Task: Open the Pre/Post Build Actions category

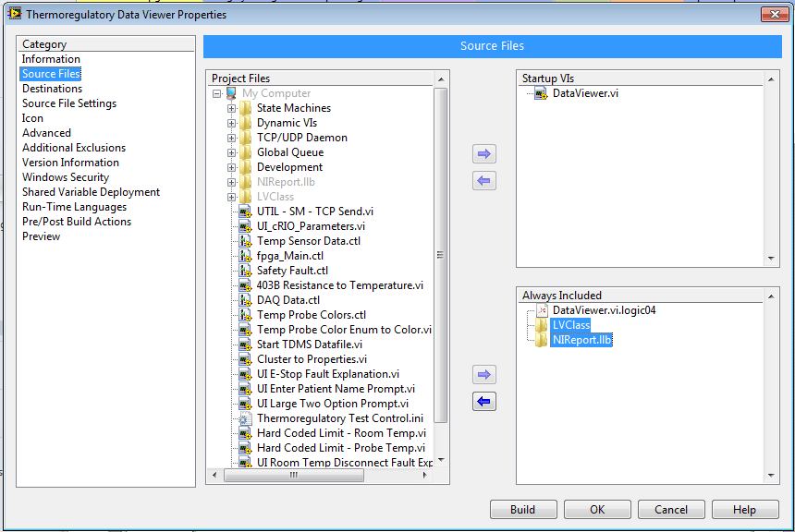Action: pyautogui.click(x=77, y=222)
